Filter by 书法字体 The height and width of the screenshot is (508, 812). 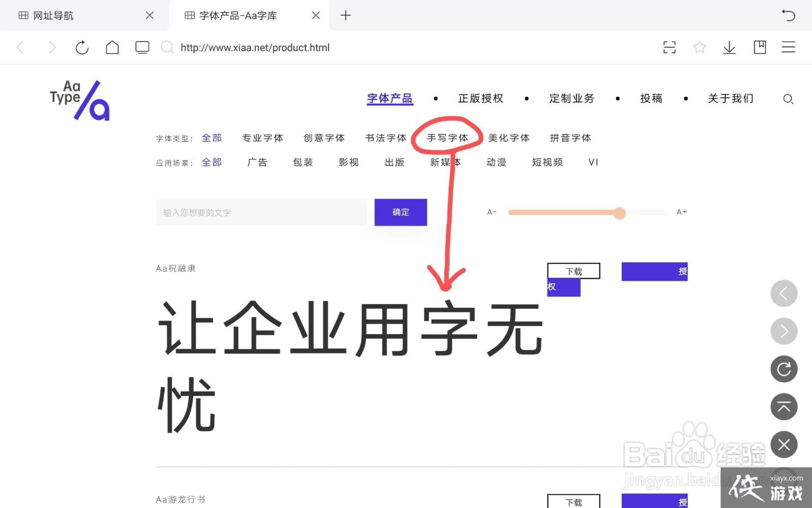[x=386, y=138]
